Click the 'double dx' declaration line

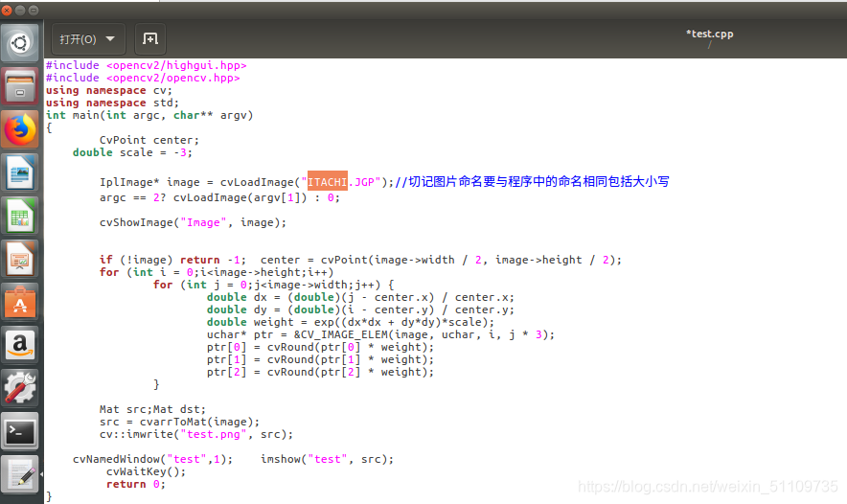click(360, 297)
